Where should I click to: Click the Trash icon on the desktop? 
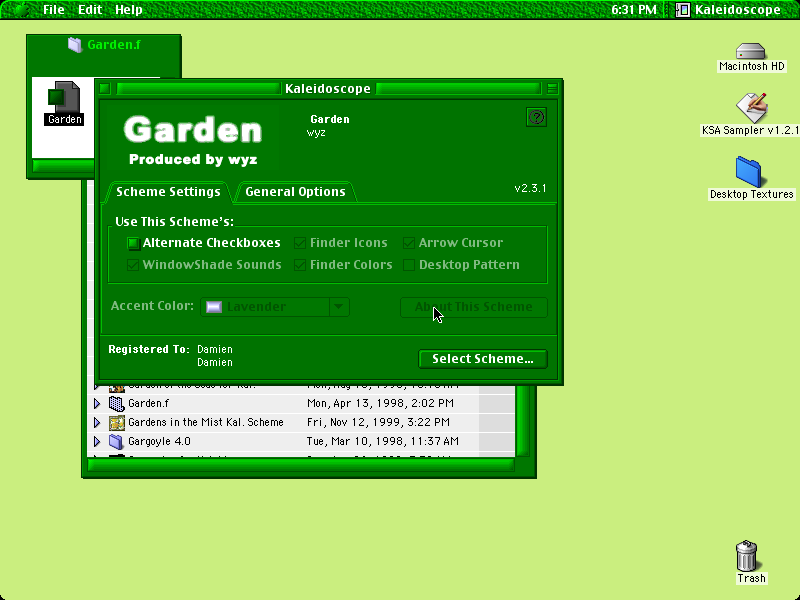click(x=746, y=556)
